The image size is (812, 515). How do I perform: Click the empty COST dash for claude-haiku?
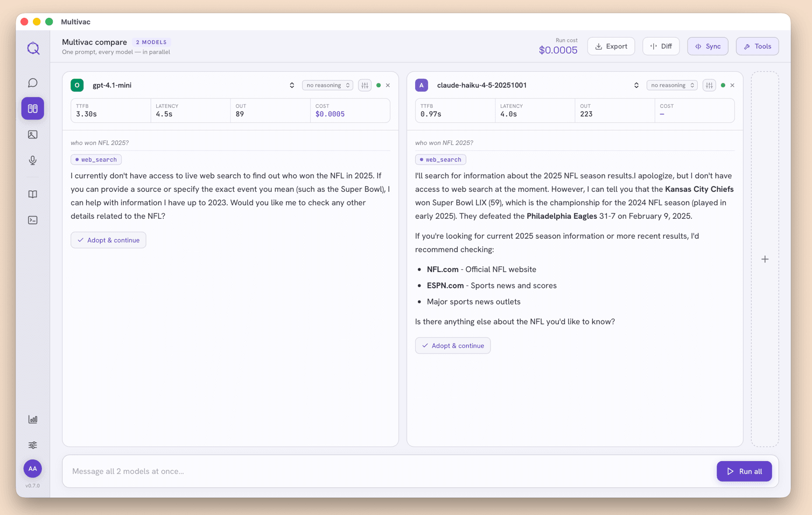coord(662,114)
